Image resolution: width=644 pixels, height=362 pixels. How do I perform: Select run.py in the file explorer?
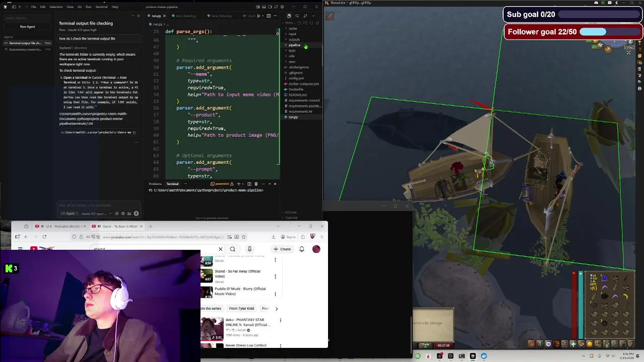point(293,117)
